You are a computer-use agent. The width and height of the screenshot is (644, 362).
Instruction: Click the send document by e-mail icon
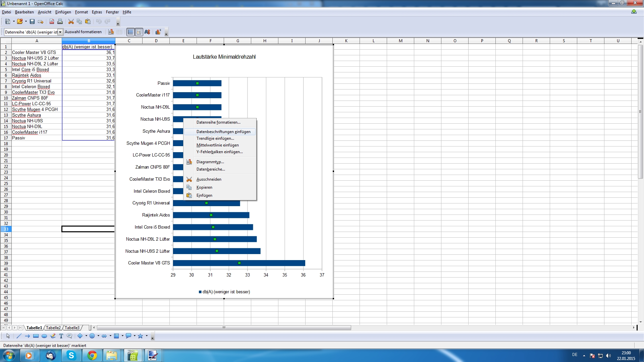[41, 21]
